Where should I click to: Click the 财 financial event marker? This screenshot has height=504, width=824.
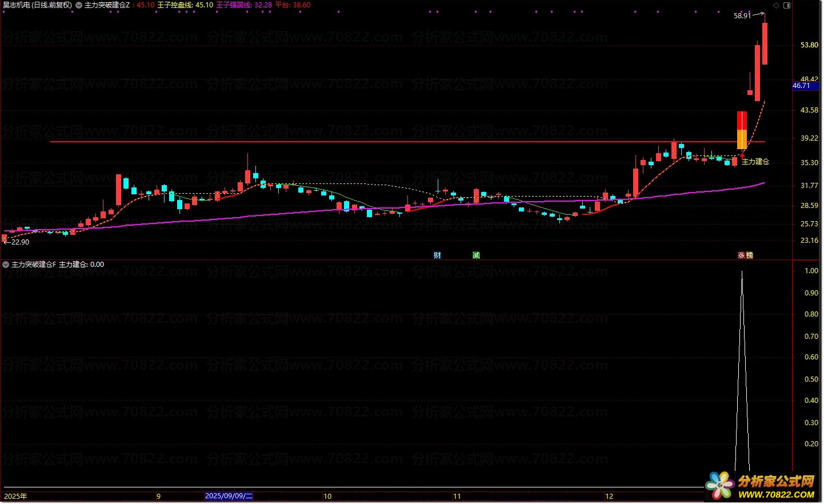tap(437, 255)
